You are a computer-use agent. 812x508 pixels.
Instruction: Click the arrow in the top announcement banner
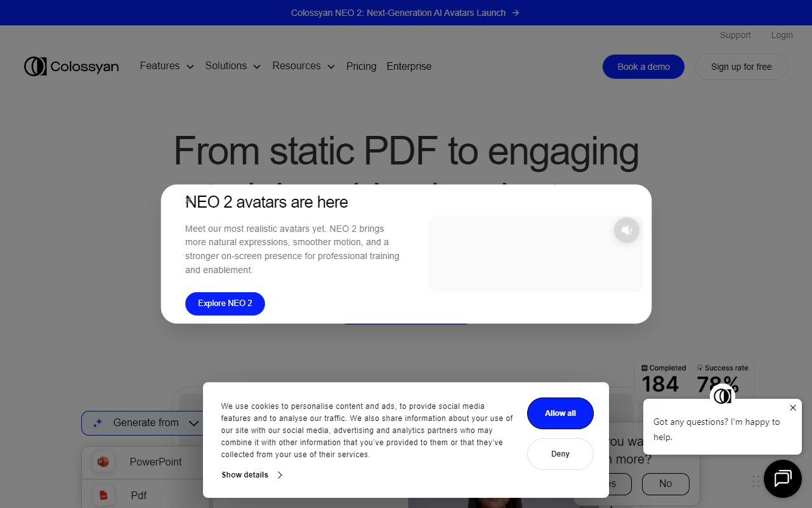click(x=516, y=13)
